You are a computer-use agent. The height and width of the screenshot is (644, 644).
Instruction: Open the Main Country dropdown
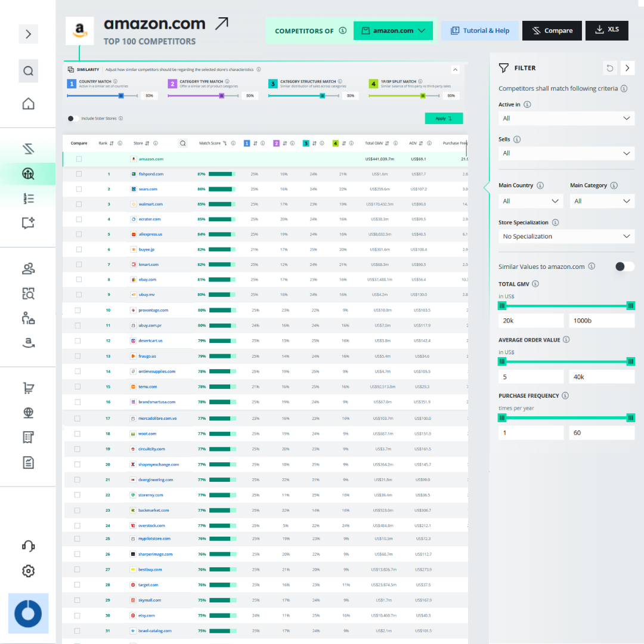pos(531,202)
